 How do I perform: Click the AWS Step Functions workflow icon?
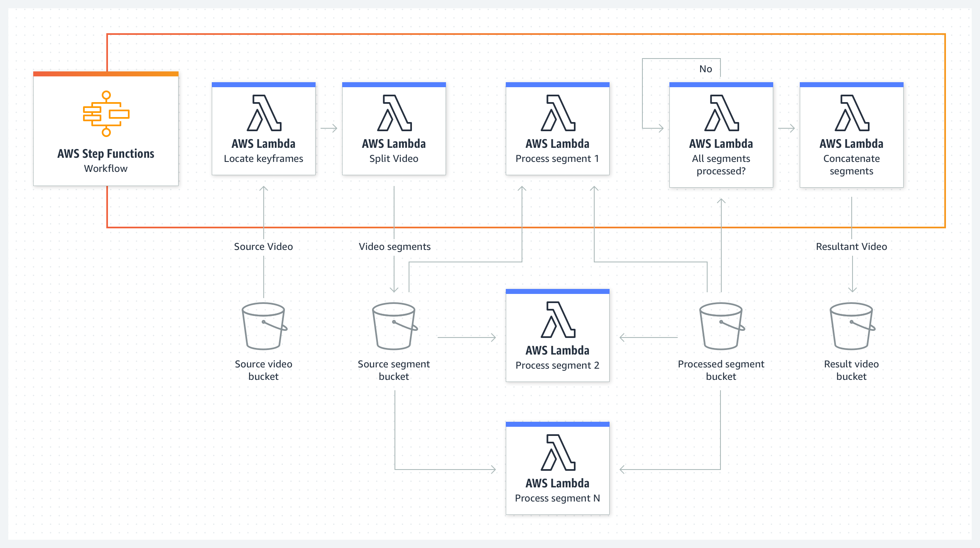coord(106,114)
